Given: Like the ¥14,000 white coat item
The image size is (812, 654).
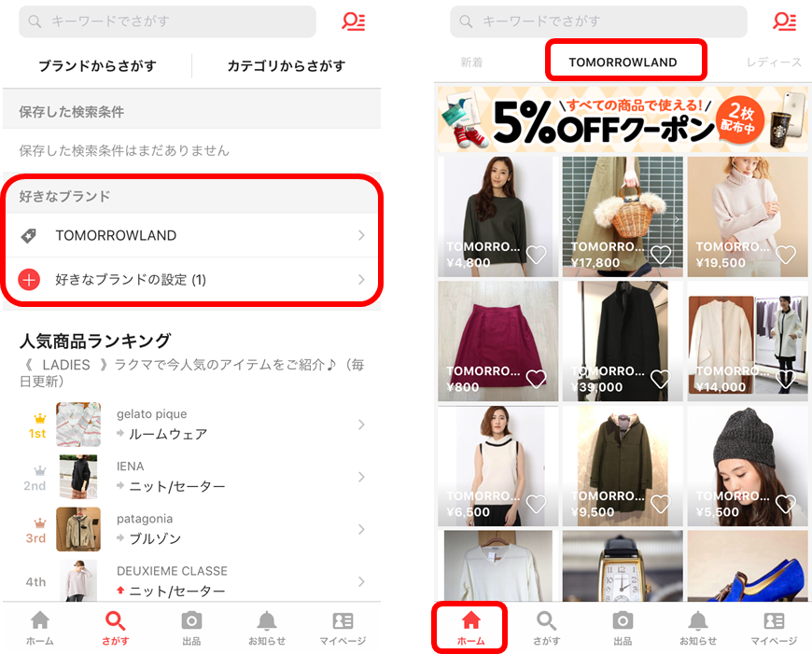Looking at the screenshot, I should point(786,379).
